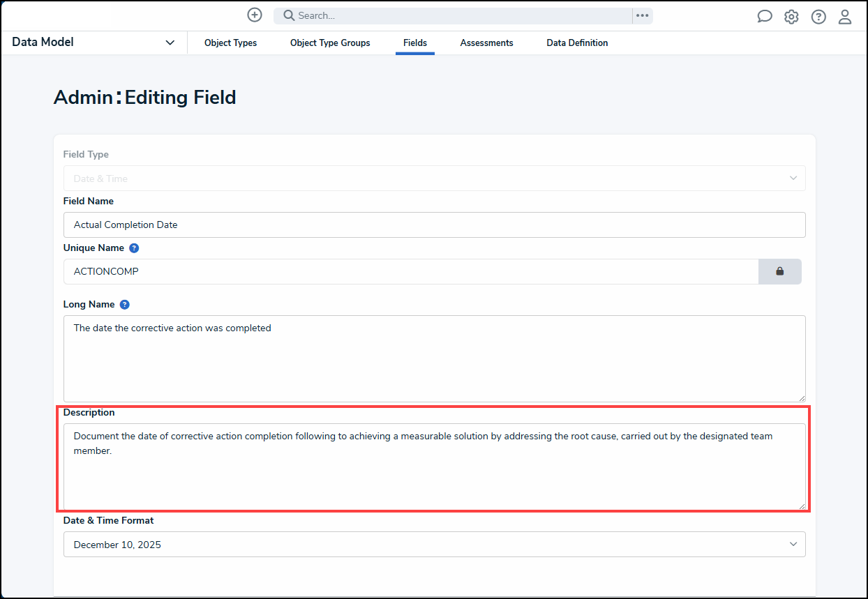Open the Data Definition tab
The image size is (868, 599).
coord(577,43)
